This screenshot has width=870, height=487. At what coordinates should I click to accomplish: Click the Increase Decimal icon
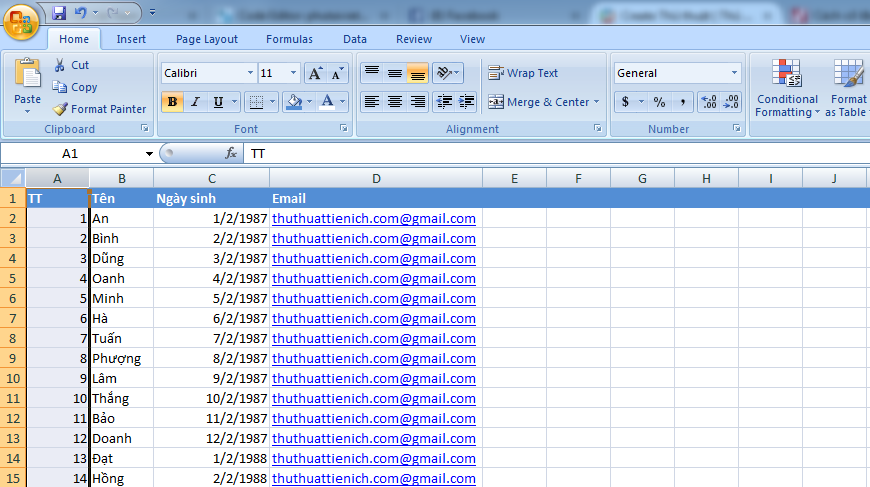coord(709,102)
